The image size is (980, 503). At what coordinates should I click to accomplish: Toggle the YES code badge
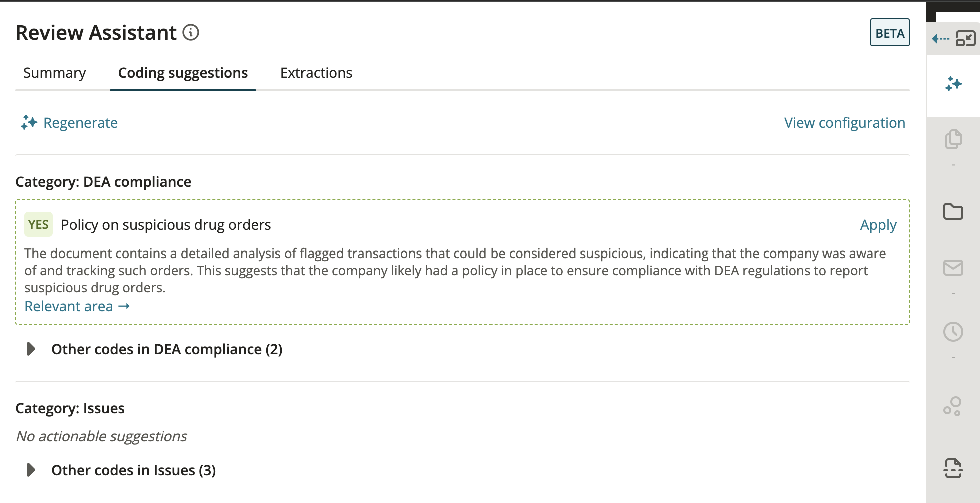38,225
